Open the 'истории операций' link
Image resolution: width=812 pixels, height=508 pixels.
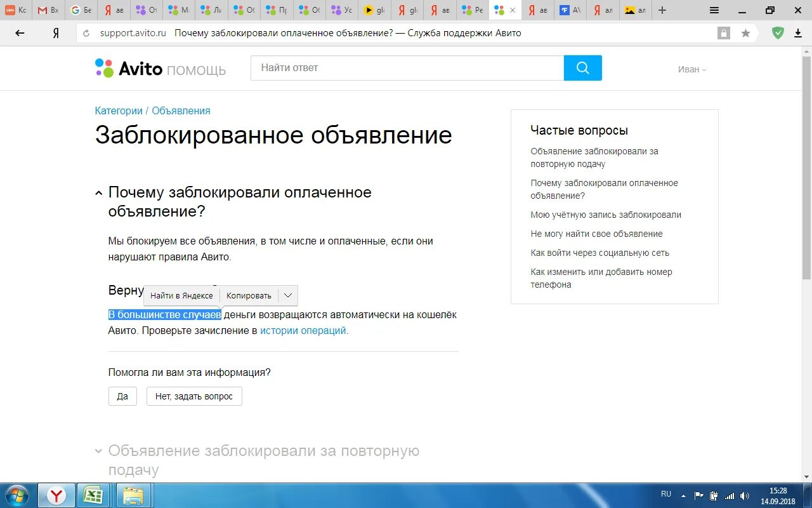click(303, 331)
